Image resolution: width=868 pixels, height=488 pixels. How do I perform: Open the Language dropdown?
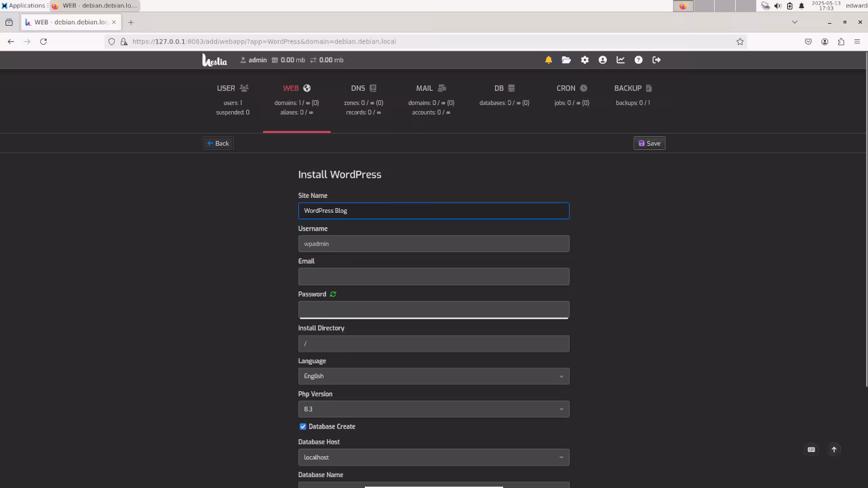tap(433, 376)
